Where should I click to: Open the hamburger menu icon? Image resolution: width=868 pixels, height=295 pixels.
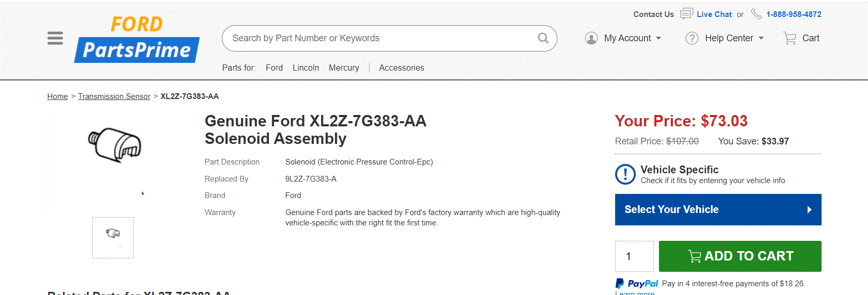[x=55, y=38]
